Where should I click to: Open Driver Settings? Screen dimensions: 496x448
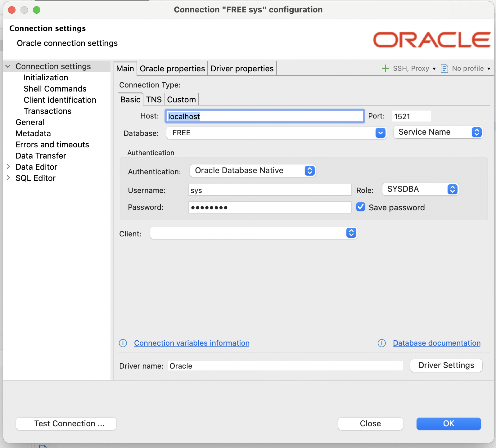coord(446,365)
